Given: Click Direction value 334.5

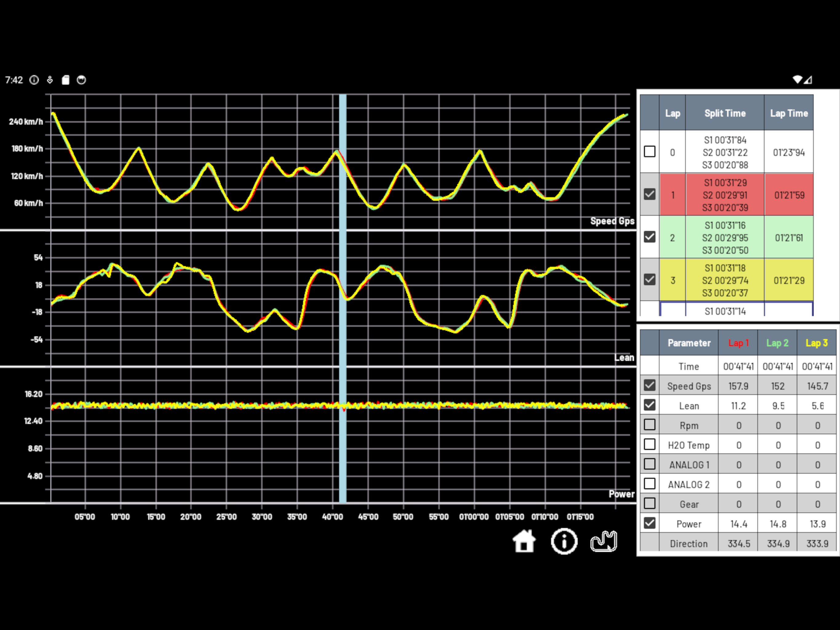Looking at the screenshot, I should [x=739, y=544].
